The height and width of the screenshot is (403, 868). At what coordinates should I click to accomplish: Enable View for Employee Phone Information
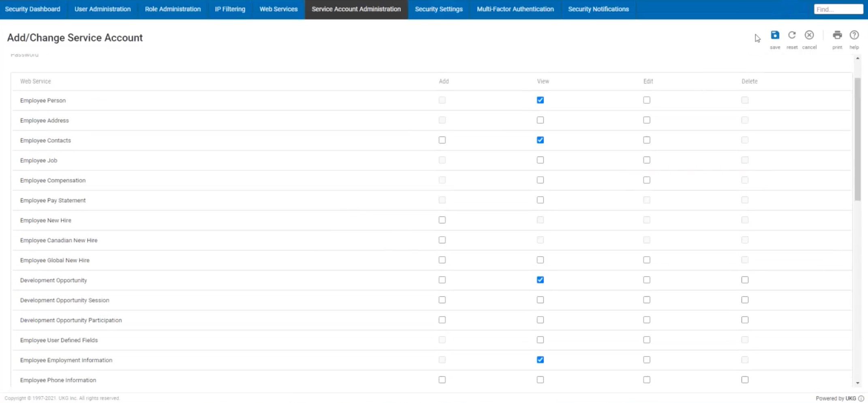[x=540, y=379]
